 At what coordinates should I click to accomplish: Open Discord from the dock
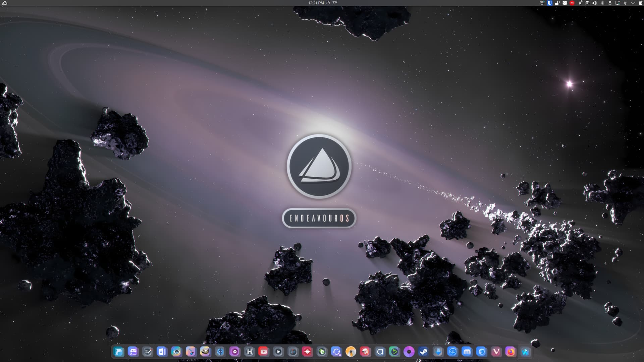click(x=467, y=352)
